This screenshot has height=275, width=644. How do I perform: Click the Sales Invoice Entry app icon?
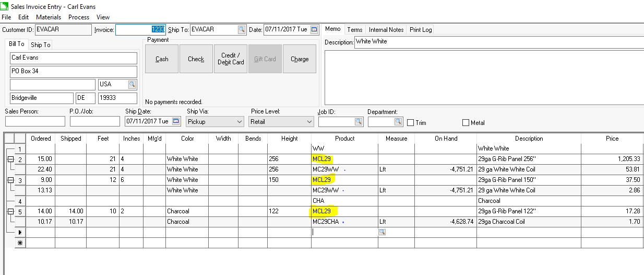pos(5,7)
